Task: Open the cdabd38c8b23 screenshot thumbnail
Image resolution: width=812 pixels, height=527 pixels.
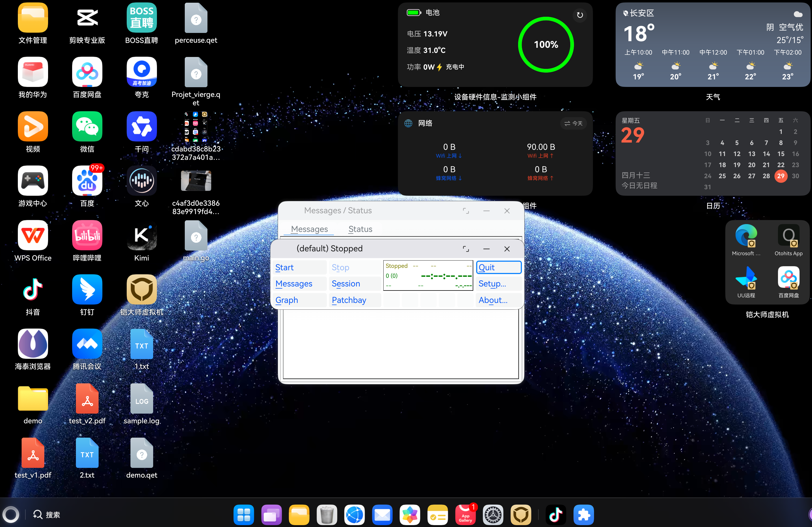Action: (196, 127)
